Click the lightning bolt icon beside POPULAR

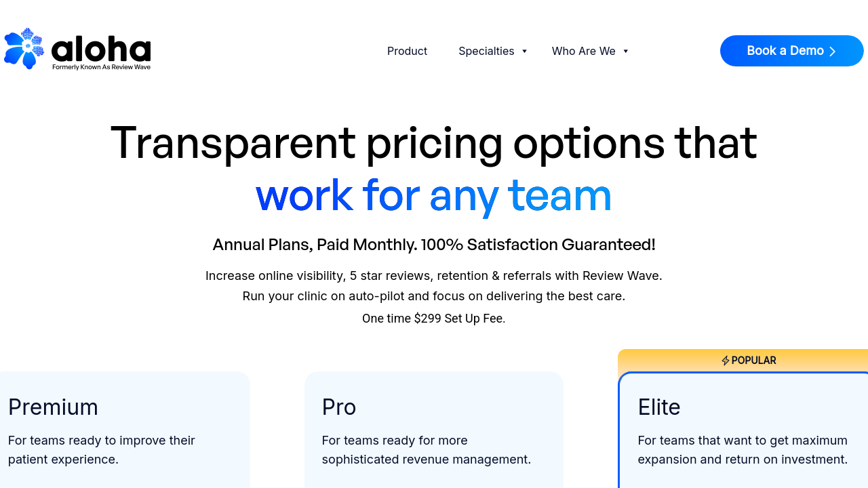point(725,361)
